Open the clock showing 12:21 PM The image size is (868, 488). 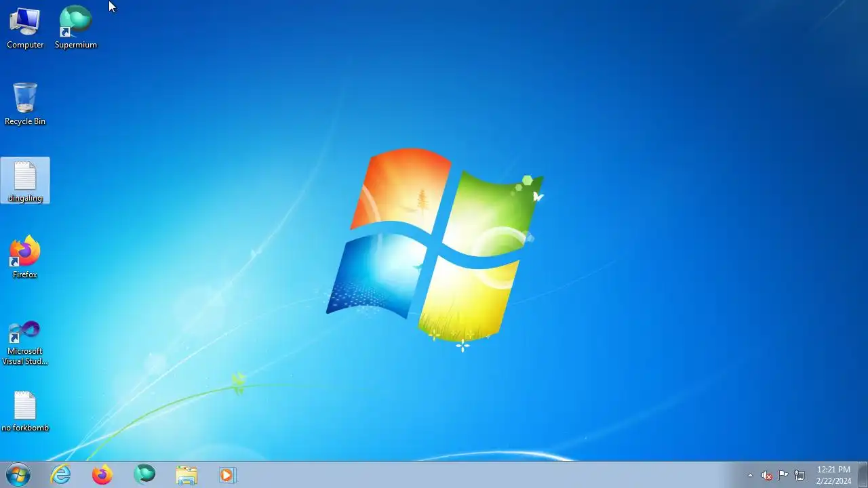tap(833, 475)
